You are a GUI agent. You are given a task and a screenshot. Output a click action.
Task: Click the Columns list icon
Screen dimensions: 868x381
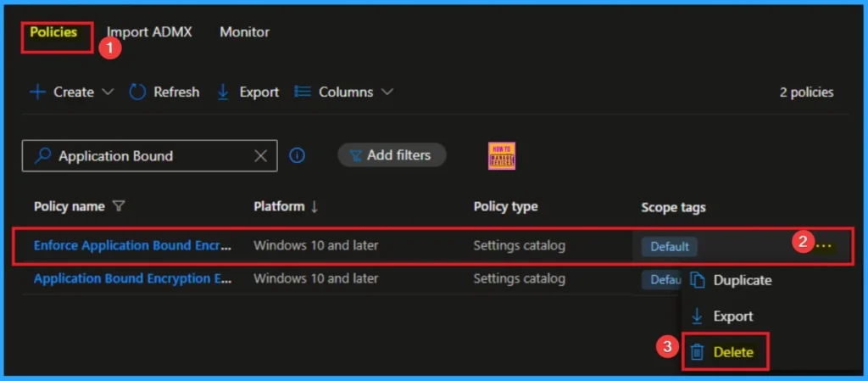[303, 92]
